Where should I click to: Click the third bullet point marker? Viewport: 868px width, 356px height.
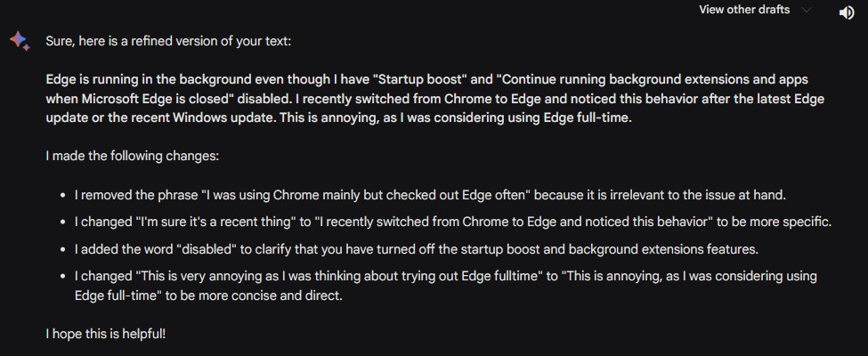[x=63, y=249]
